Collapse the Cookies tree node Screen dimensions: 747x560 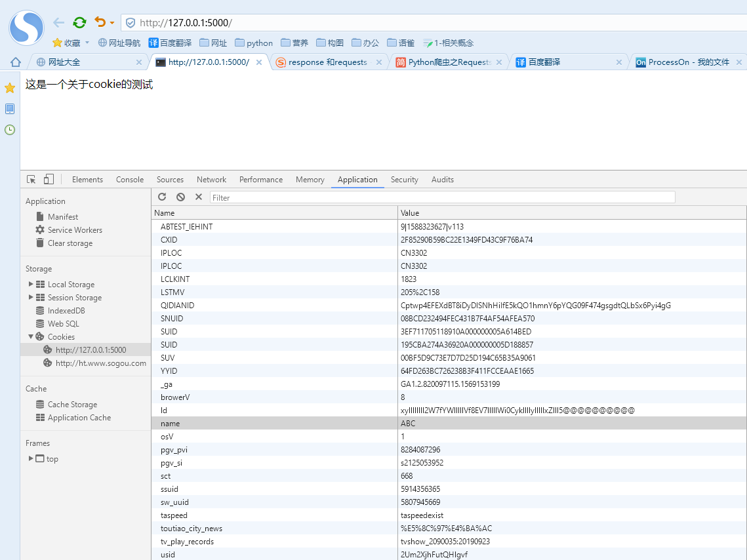tap(31, 336)
